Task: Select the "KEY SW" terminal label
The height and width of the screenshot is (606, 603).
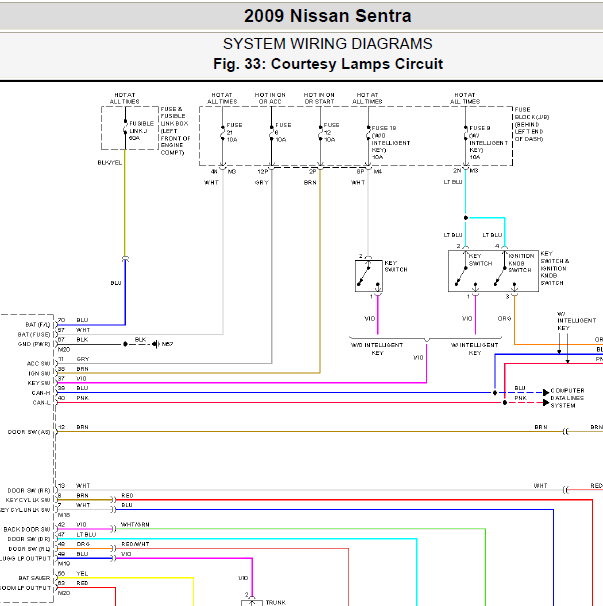Action: [x=39, y=383]
